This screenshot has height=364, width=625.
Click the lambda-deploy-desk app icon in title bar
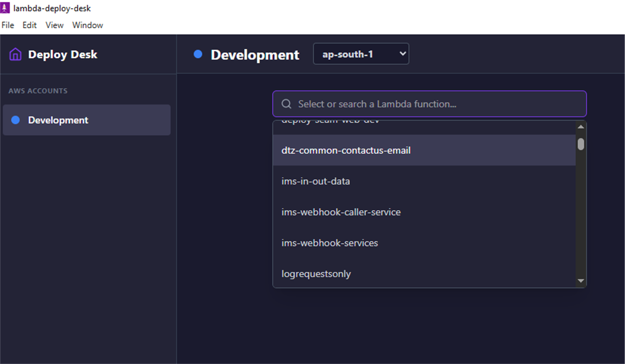(6, 8)
